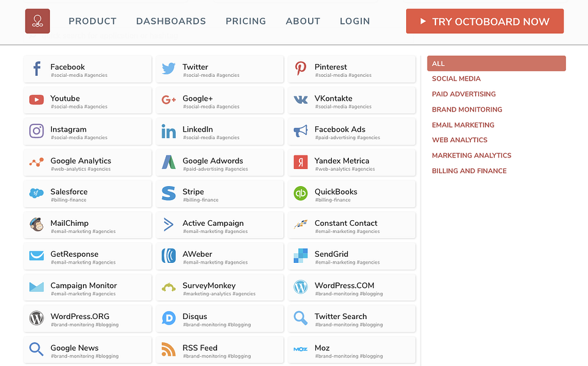The width and height of the screenshot is (588, 366).
Task: Click the Salesforce cloud icon
Action: click(x=37, y=193)
